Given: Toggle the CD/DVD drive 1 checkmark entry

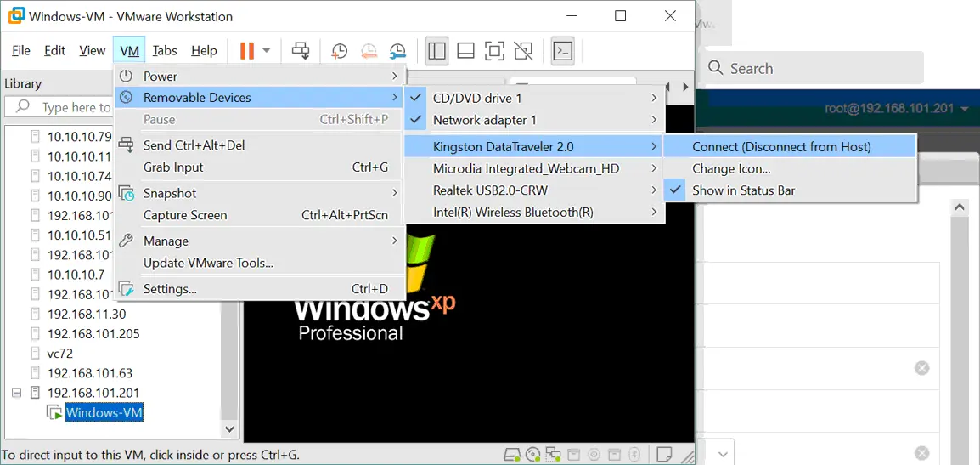Looking at the screenshot, I should pyautogui.click(x=534, y=99).
